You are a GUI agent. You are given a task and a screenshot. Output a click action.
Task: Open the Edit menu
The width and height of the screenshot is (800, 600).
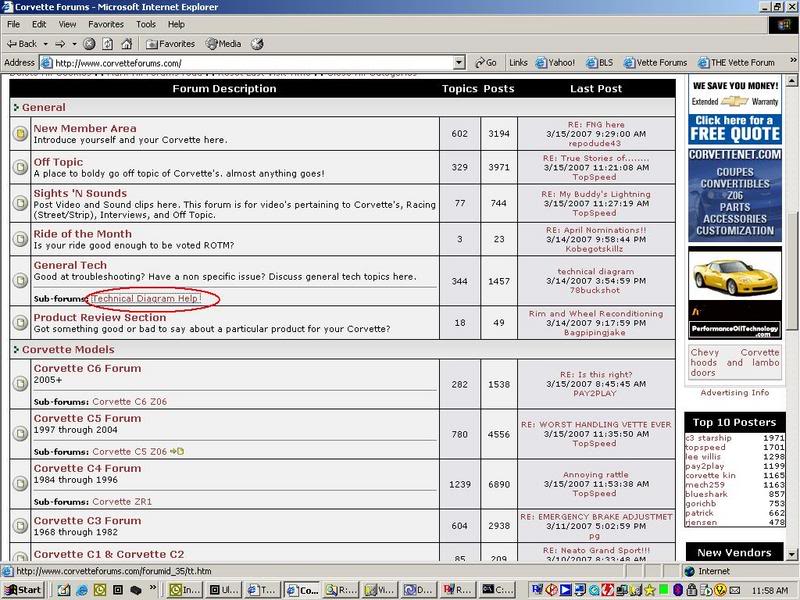pos(39,24)
